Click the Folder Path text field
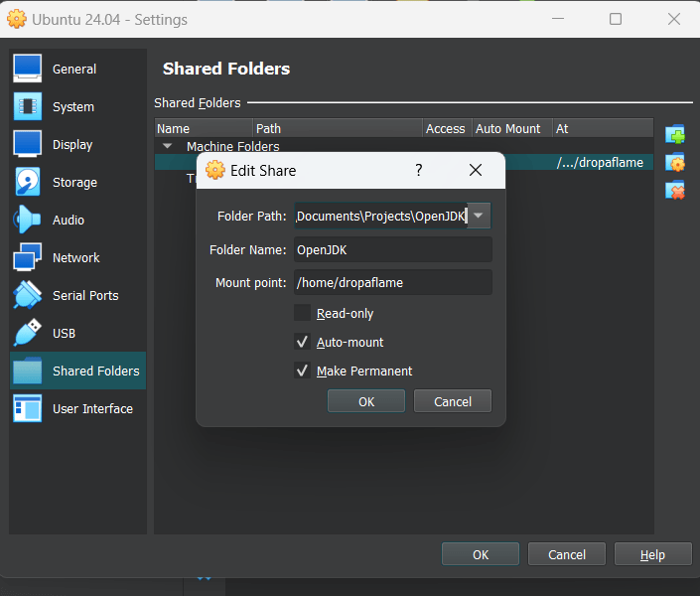 [x=380, y=216]
